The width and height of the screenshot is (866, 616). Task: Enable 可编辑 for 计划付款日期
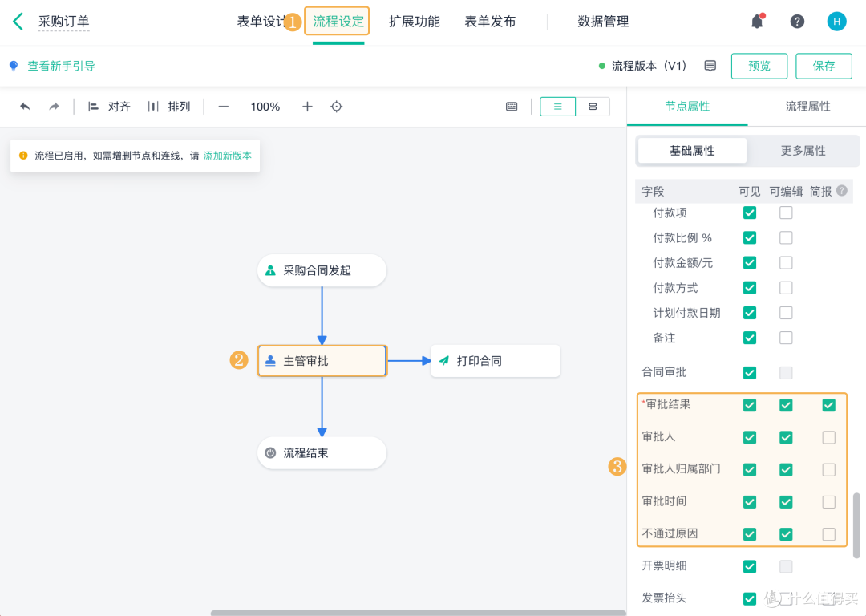(786, 313)
